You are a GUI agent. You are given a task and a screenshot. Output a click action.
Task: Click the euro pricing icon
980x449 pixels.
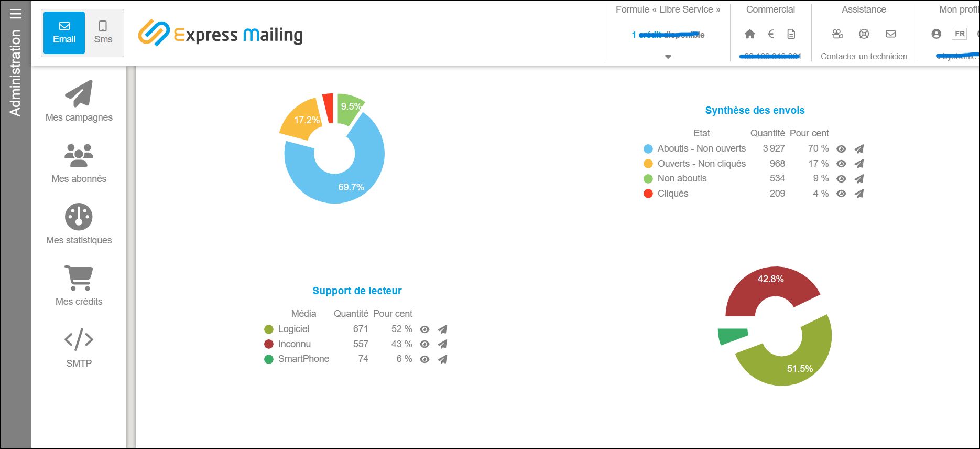770,34
